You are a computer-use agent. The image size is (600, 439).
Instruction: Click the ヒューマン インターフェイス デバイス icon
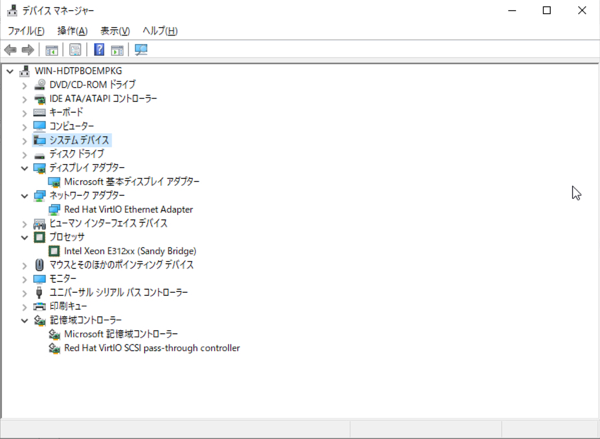(x=39, y=224)
